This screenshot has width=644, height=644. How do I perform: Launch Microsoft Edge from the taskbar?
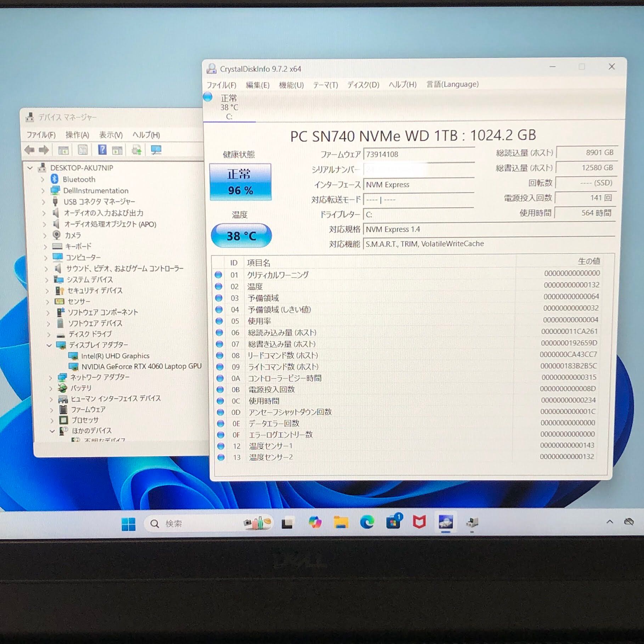[x=367, y=522]
